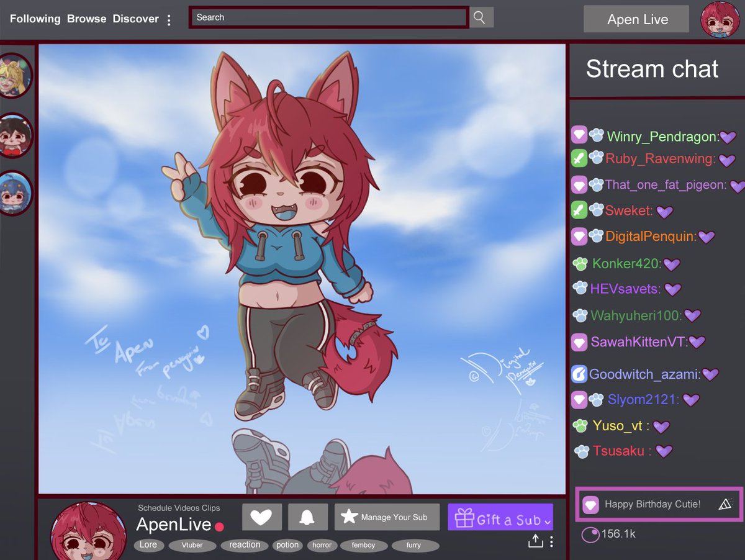Open the Clips link
745x560 pixels.
210,508
